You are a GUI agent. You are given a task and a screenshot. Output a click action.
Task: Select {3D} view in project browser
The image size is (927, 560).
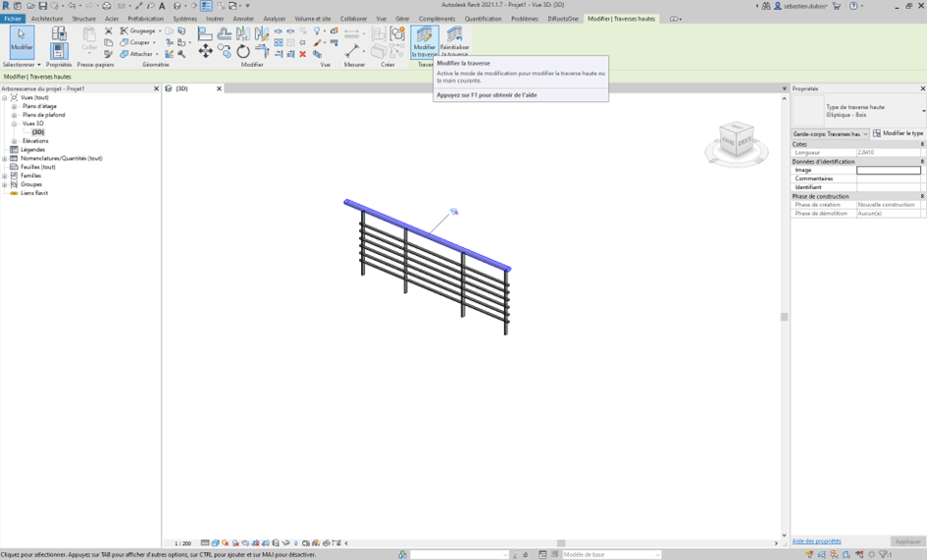tap(38, 132)
